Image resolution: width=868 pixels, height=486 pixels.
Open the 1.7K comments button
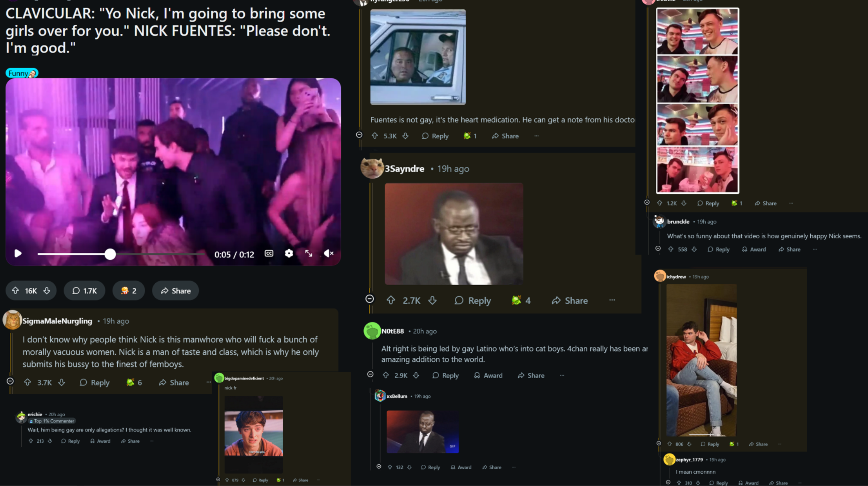tap(84, 291)
